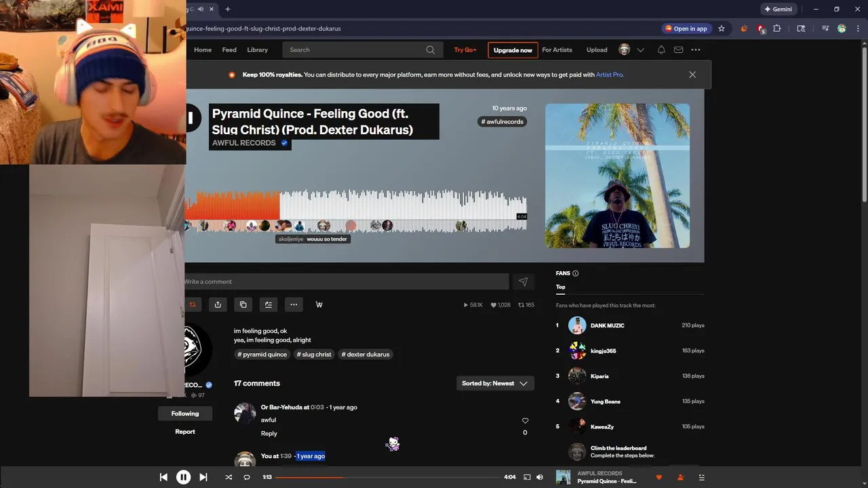Open the AWFUL RECORDS artist name link
The width and height of the screenshot is (868, 488).
tap(243, 143)
